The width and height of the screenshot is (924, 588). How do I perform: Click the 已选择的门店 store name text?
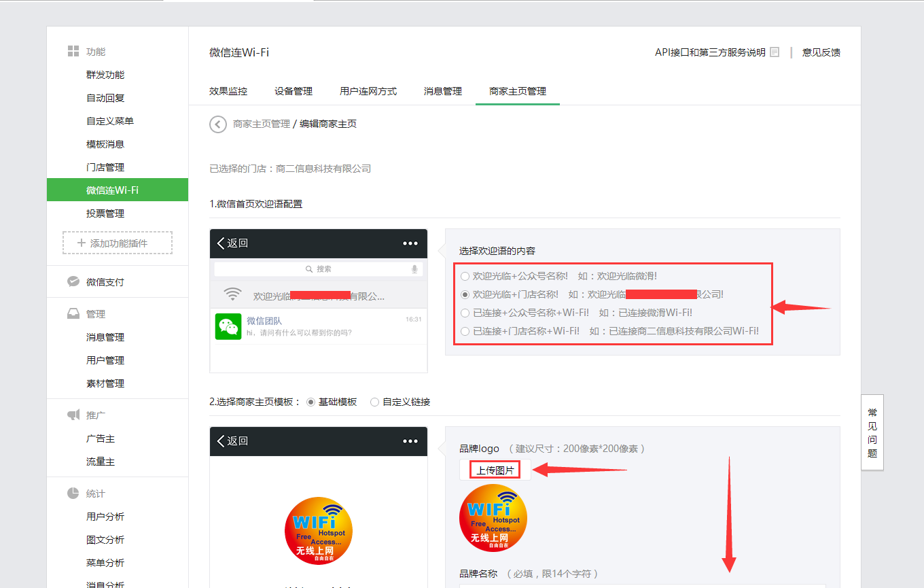[x=323, y=169]
